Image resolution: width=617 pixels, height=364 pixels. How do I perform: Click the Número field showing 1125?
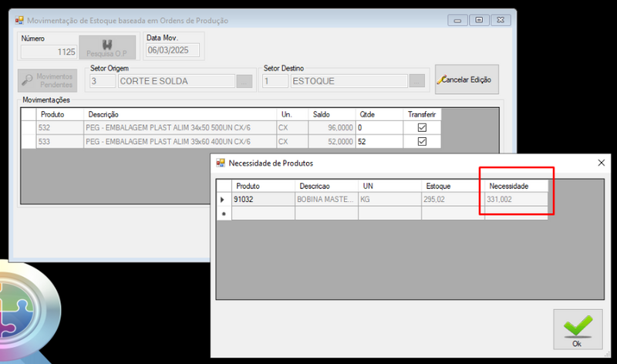[49, 52]
